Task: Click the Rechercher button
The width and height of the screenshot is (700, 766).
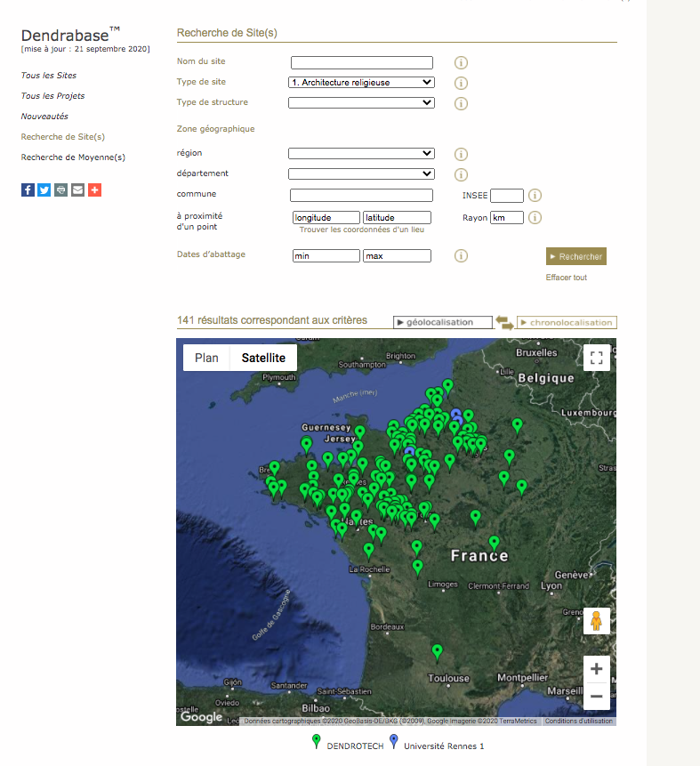Action: point(576,256)
